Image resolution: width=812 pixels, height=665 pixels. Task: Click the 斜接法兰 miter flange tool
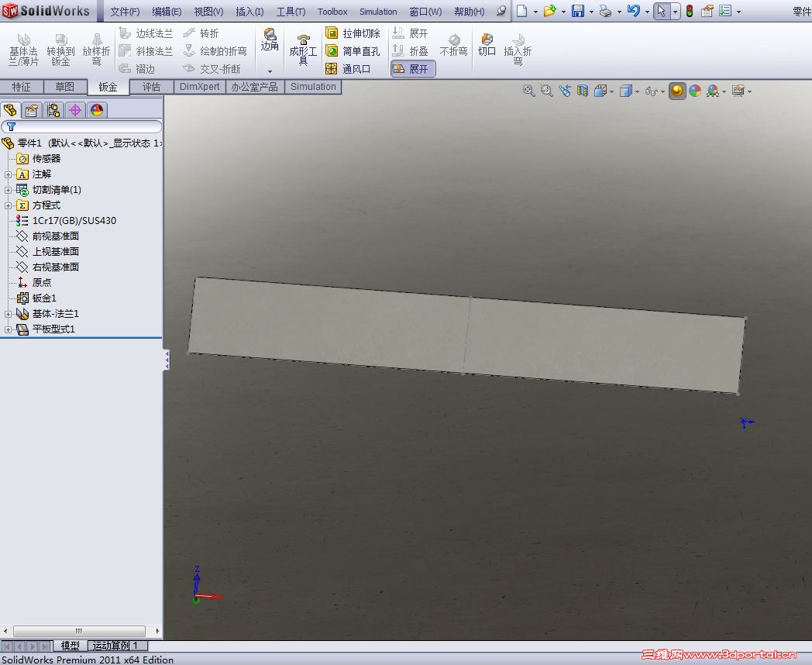coord(146,50)
